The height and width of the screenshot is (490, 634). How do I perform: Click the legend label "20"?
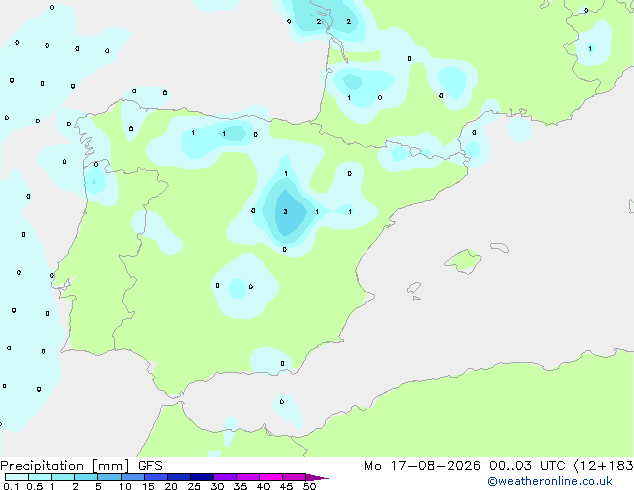(x=171, y=486)
